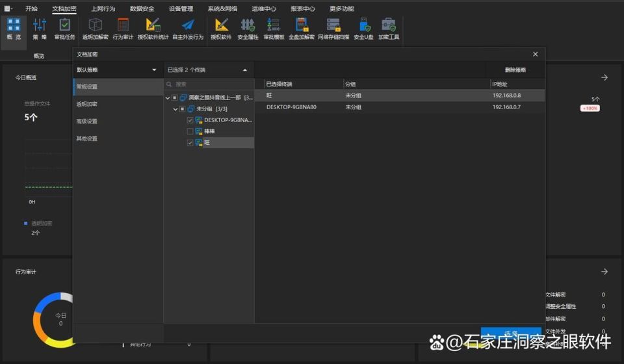
Task: Switch to 数据安全 ribbon tab
Action: tap(142, 8)
